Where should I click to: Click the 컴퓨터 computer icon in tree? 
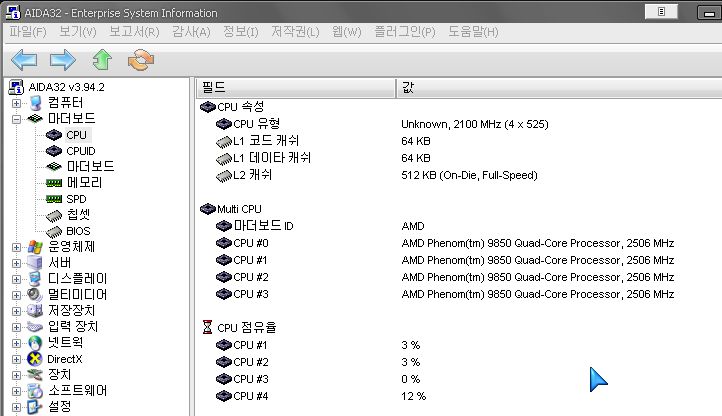pos(35,103)
